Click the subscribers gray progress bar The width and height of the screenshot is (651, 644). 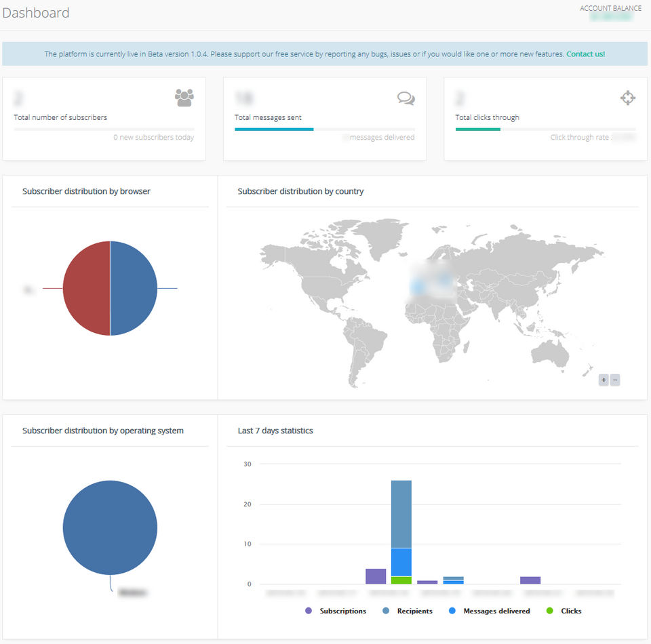(x=104, y=129)
